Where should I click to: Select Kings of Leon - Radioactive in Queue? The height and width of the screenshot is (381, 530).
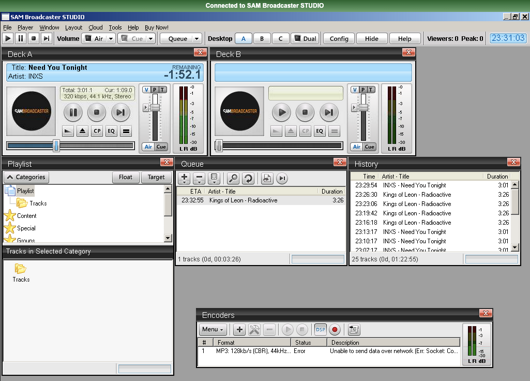tap(261, 200)
